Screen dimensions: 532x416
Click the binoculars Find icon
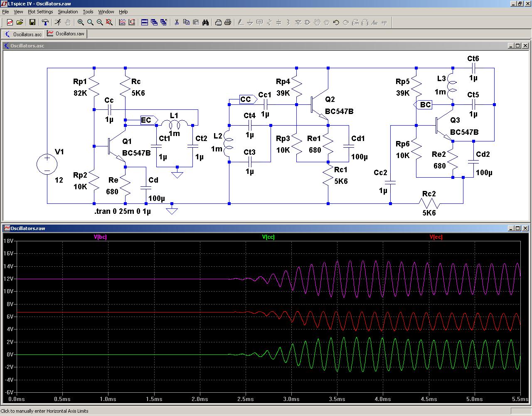(205, 22)
